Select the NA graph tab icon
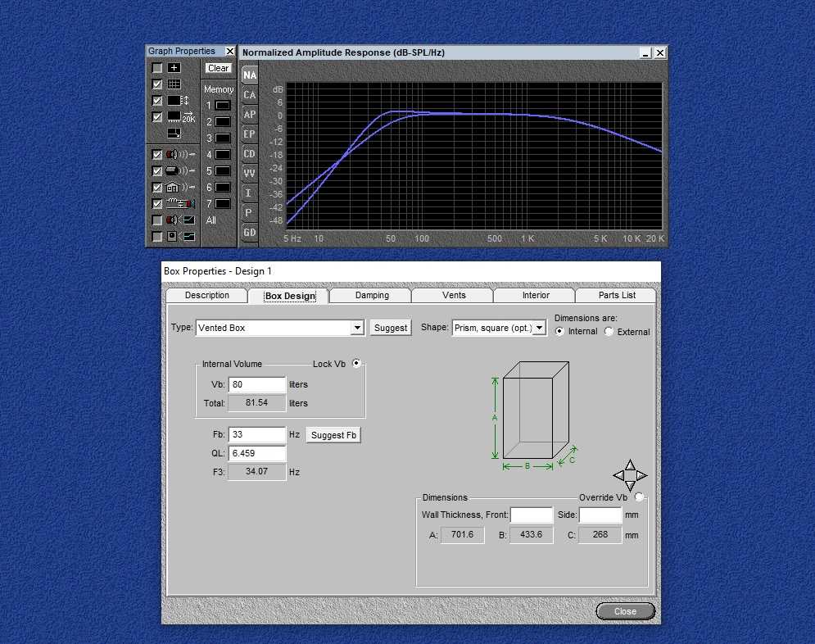Viewport: 815px width, 644px height. pyautogui.click(x=250, y=75)
